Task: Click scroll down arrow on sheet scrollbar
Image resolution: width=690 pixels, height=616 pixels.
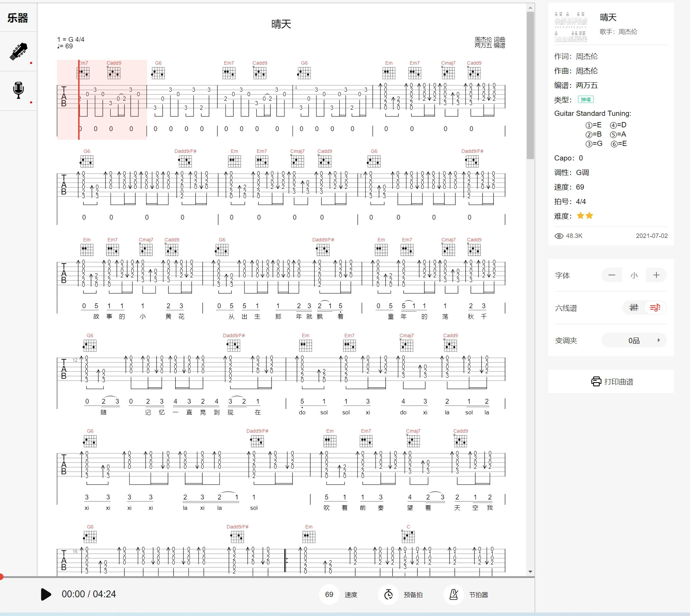Action: pos(530,572)
